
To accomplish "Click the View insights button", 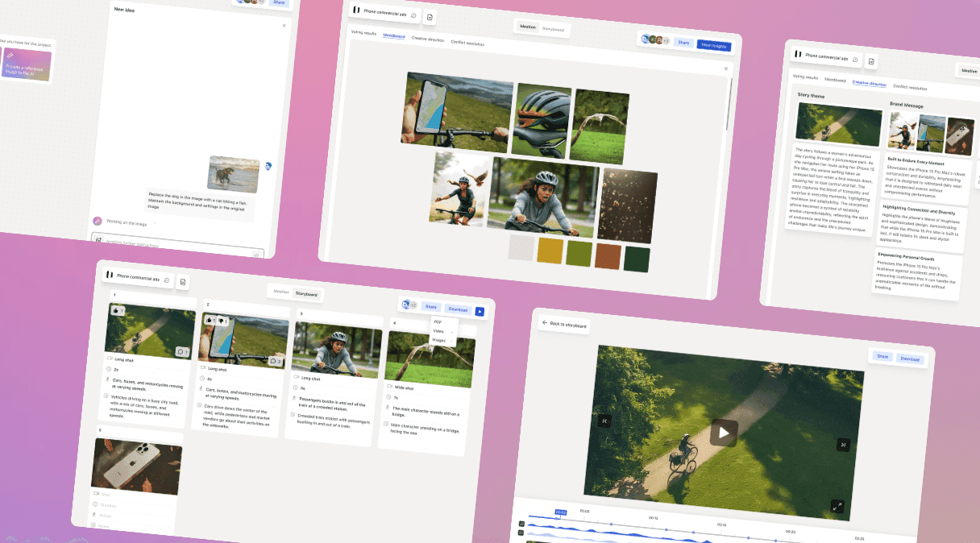I will click(x=713, y=46).
